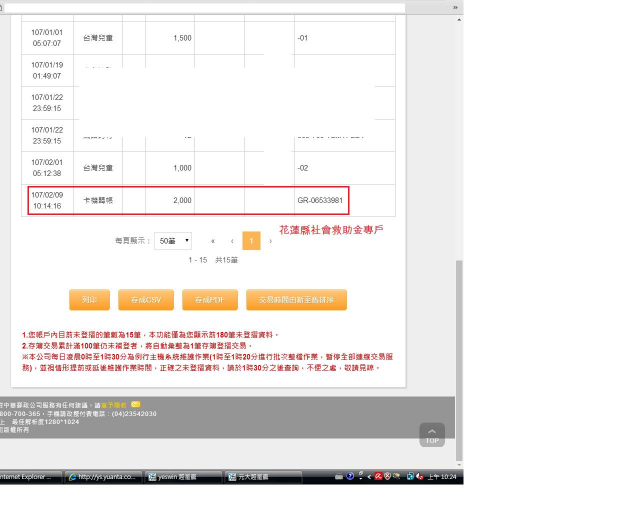Click the browser address bar field
This screenshot has height=512, width=640.
coord(200,7)
